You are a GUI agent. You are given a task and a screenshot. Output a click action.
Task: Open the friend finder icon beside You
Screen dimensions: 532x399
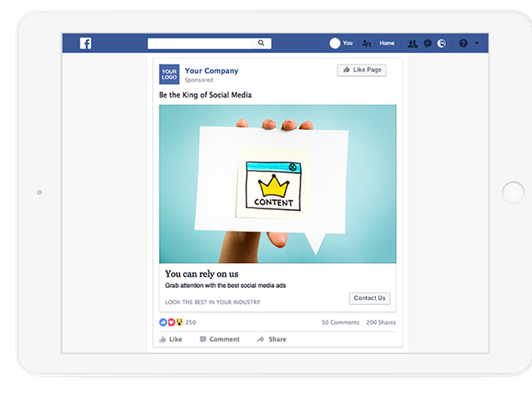click(367, 43)
